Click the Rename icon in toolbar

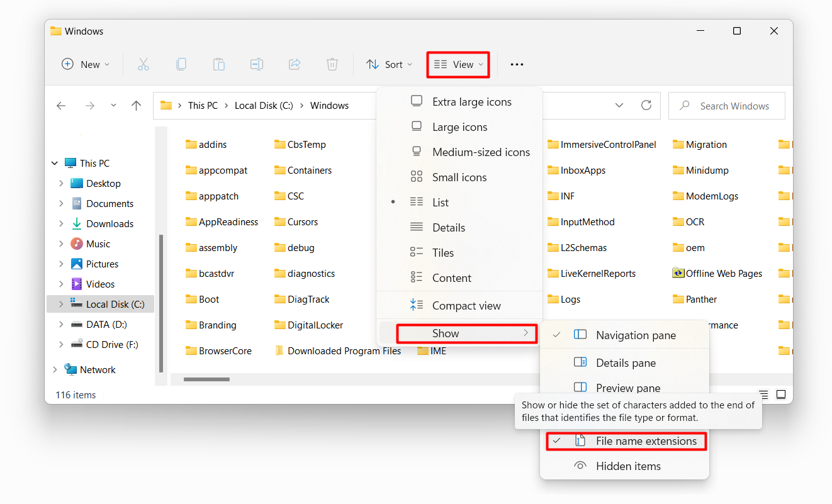pos(257,64)
